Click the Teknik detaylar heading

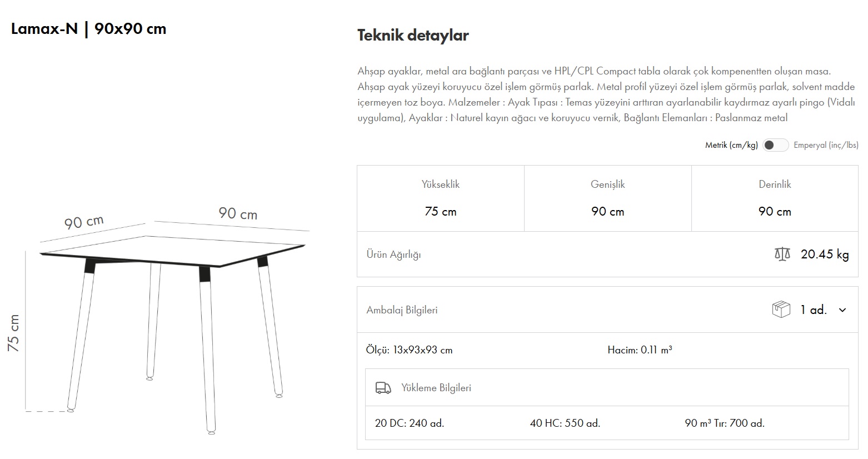click(413, 36)
